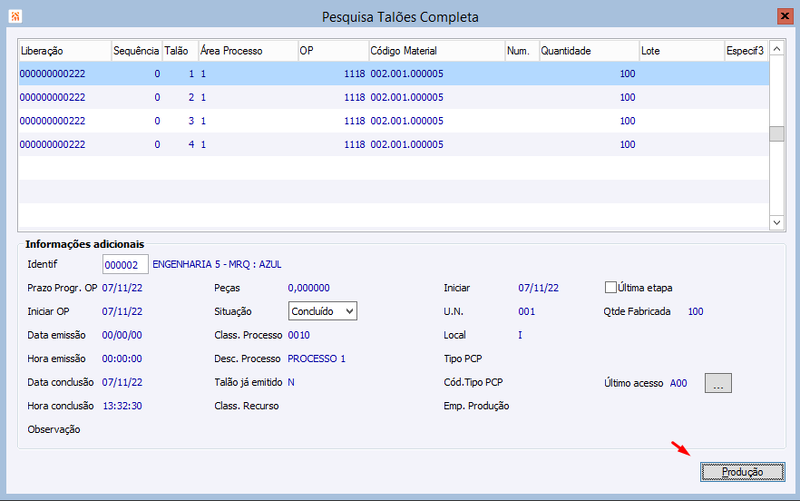This screenshot has width=800, height=501.
Task: Click the Iniciar date value 07/11/22
Action: point(538,288)
